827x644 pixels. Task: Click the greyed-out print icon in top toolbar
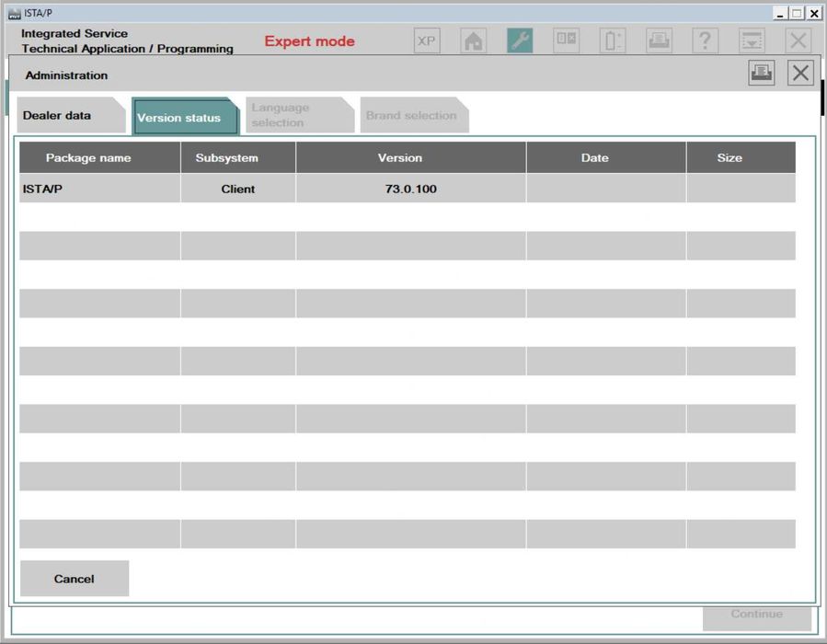coord(659,40)
